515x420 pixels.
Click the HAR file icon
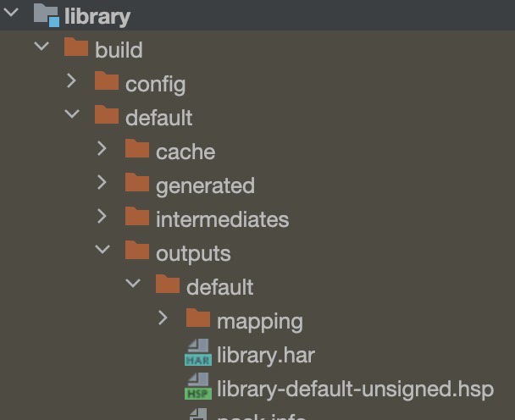tap(198, 352)
